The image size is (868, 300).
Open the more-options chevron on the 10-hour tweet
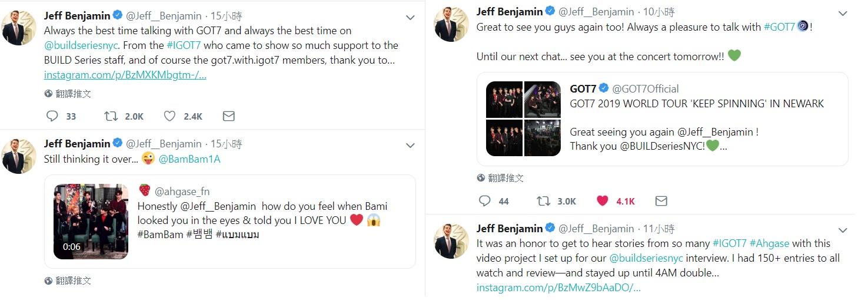843,14
